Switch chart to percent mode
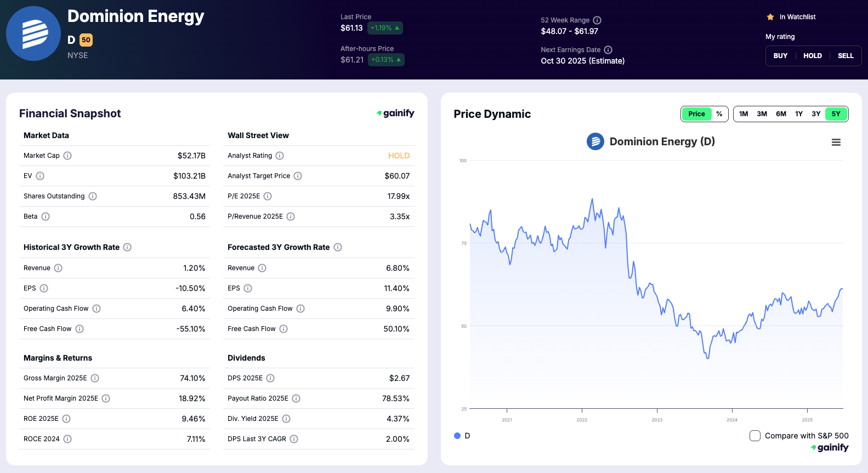Image resolution: width=868 pixels, height=473 pixels. coord(719,114)
